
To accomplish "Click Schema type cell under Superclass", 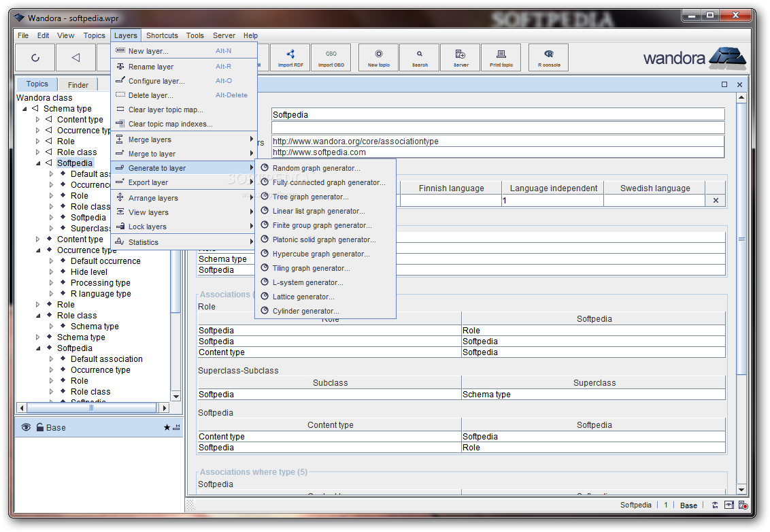I will (593, 395).
